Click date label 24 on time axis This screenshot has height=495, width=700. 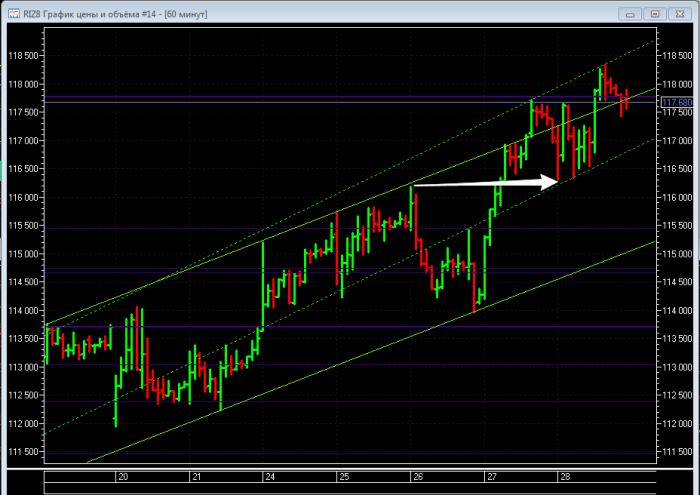pyautogui.click(x=270, y=477)
